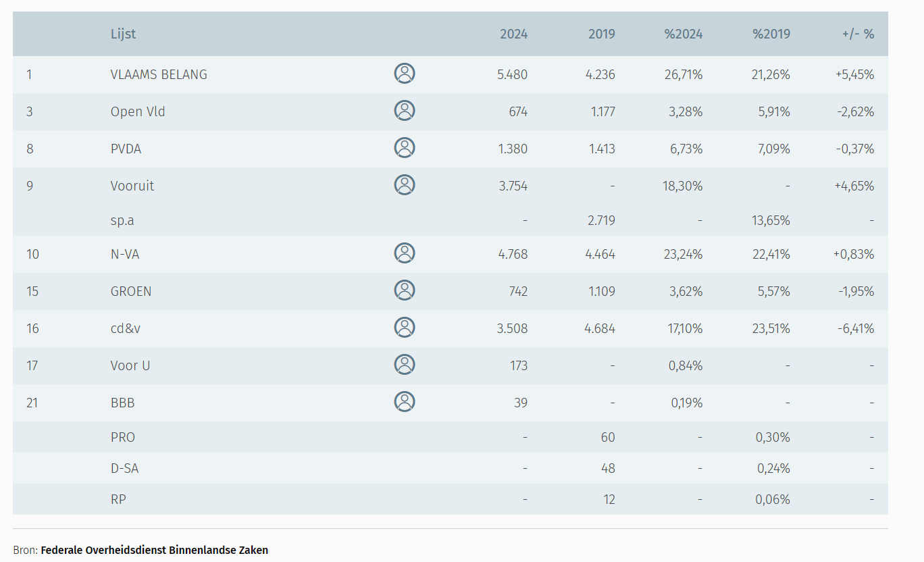924x562 pixels.
Task: Click the -1,95% change cell
Action: click(856, 292)
